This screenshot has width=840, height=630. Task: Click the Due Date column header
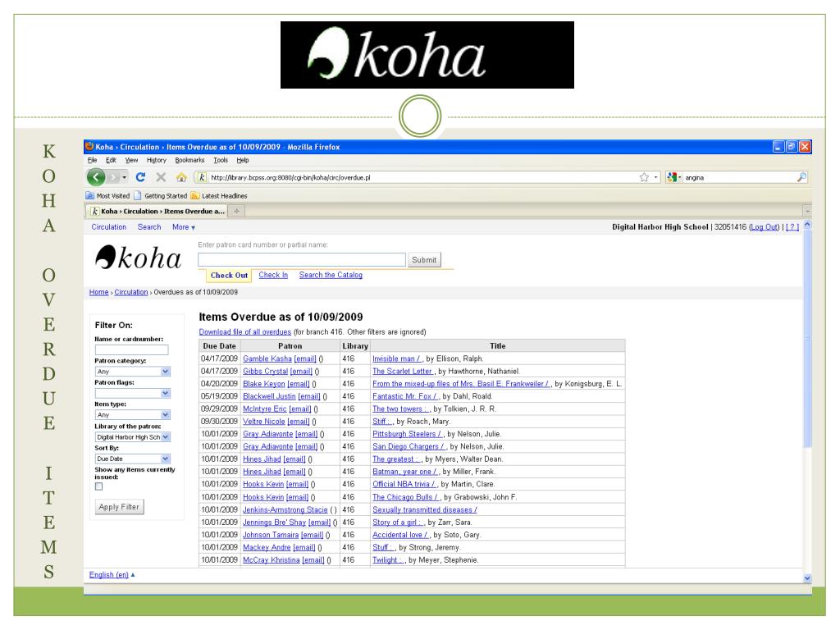coord(219,346)
